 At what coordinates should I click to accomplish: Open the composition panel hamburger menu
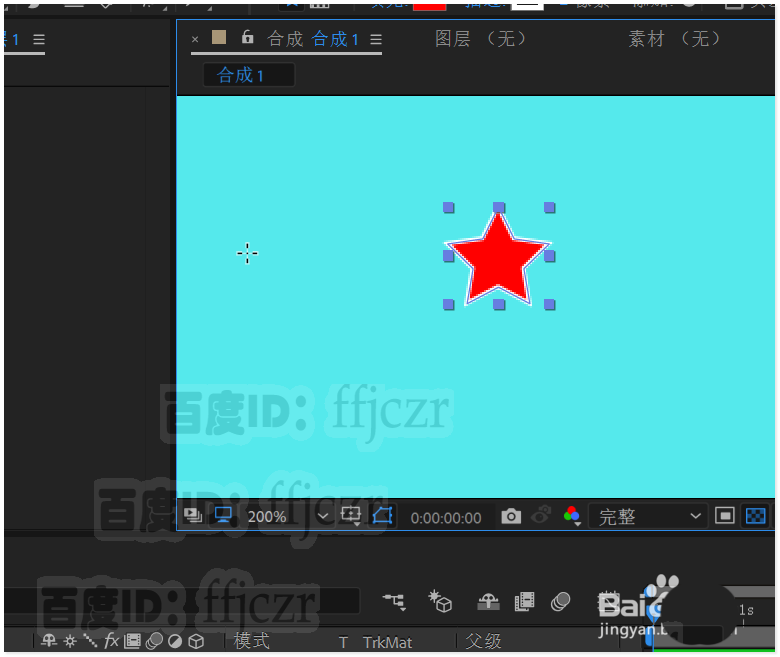point(376,39)
